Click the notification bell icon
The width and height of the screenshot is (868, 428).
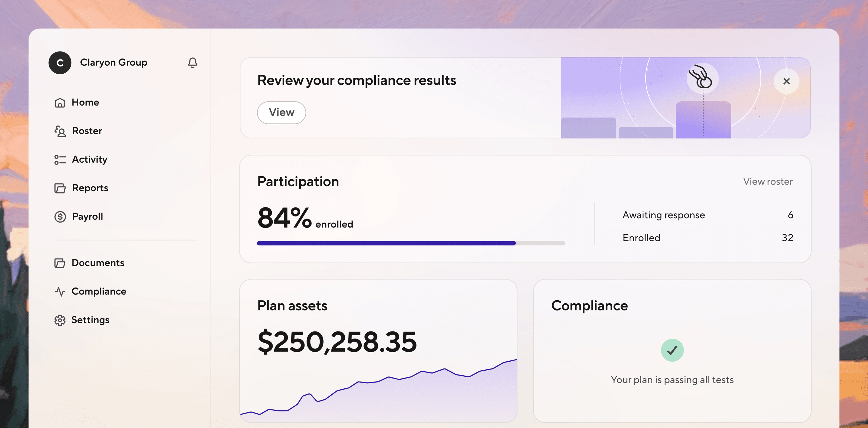(x=192, y=63)
